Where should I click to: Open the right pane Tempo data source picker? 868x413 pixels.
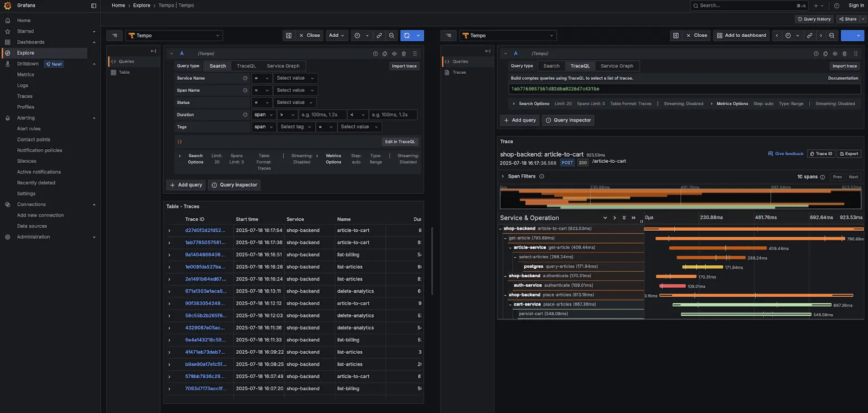[x=508, y=36]
